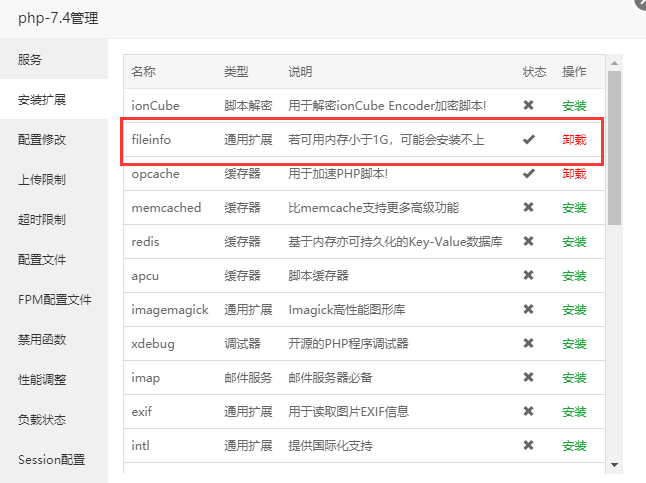Screen dimensions: 646x483
Task: Install the imap extension
Action: pos(574,378)
